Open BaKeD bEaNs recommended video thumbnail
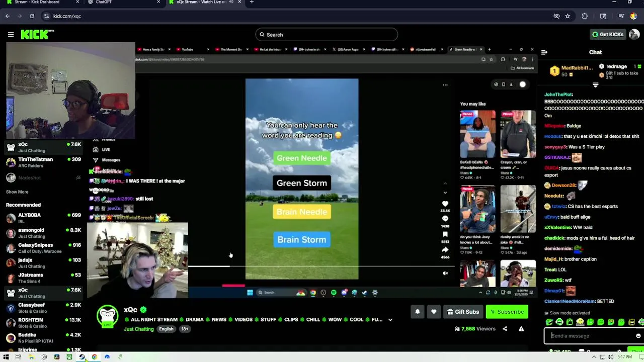Viewport: 644px width, 362px height. pyautogui.click(x=477, y=133)
